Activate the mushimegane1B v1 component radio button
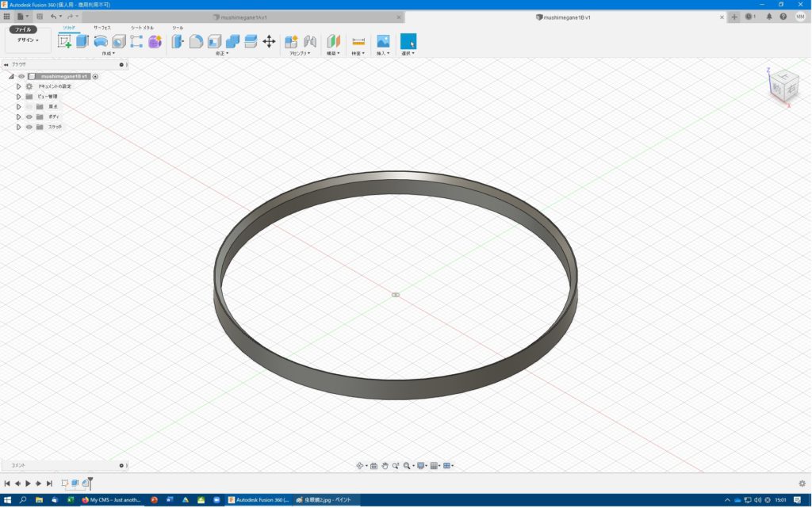Screen dimensions: 812x508 95,77
